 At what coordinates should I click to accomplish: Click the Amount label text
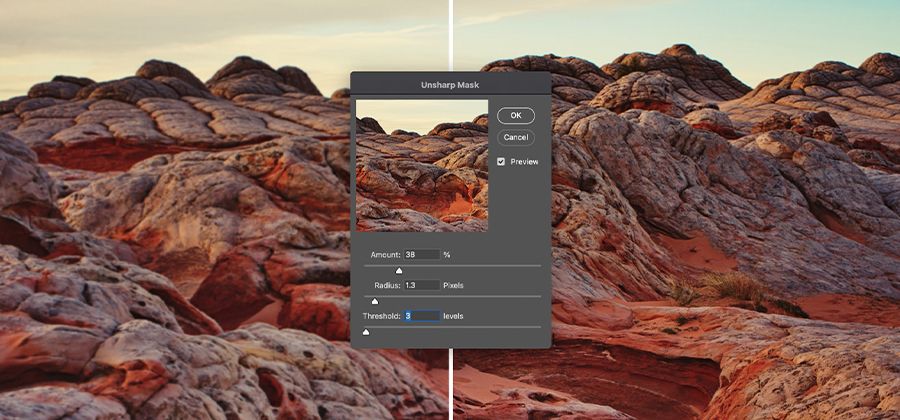(385, 255)
